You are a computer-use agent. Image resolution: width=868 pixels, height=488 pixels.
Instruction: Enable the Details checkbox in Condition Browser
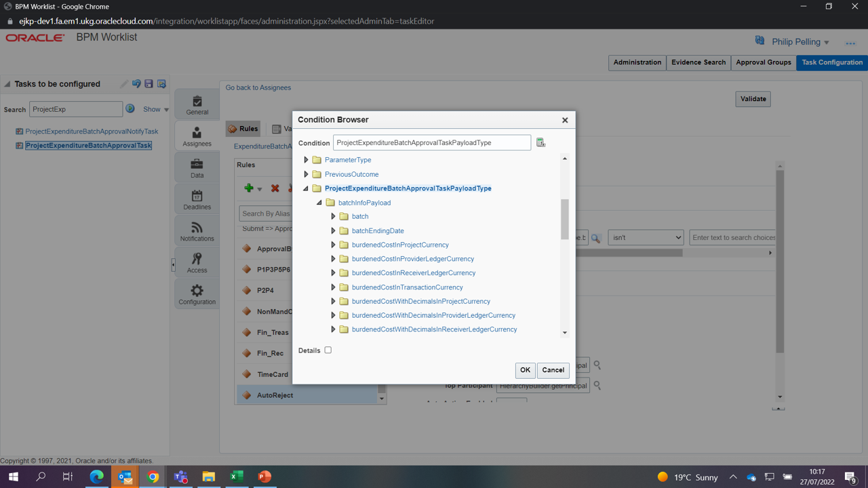[x=328, y=350]
